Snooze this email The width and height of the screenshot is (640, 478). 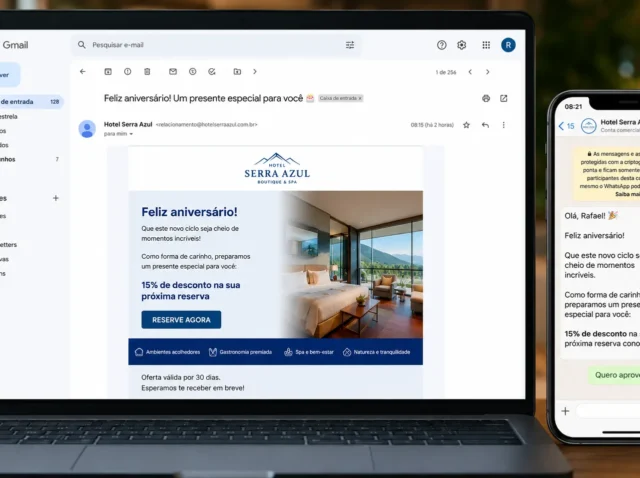(x=193, y=71)
